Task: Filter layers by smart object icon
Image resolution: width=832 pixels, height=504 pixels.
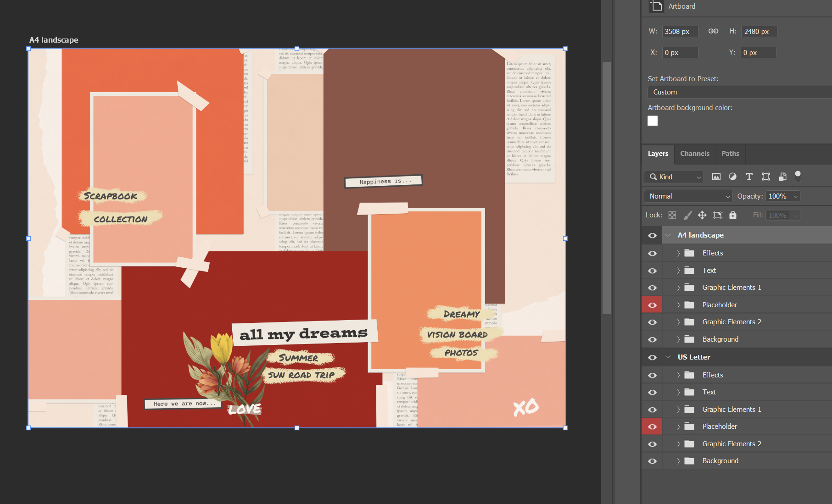Action: pos(782,177)
